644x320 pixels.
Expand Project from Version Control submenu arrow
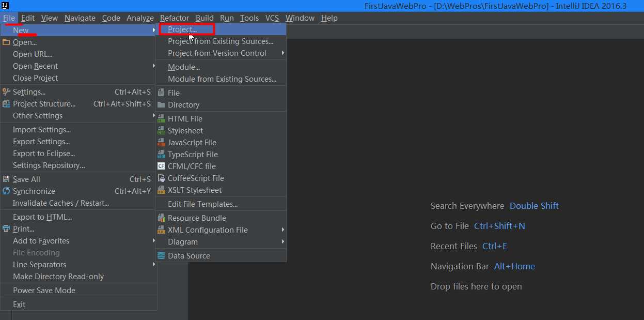(x=282, y=53)
